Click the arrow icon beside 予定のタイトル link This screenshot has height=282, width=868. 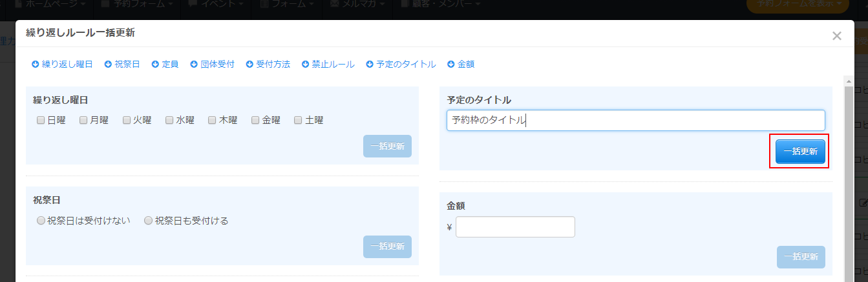click(x=370, y=65)
